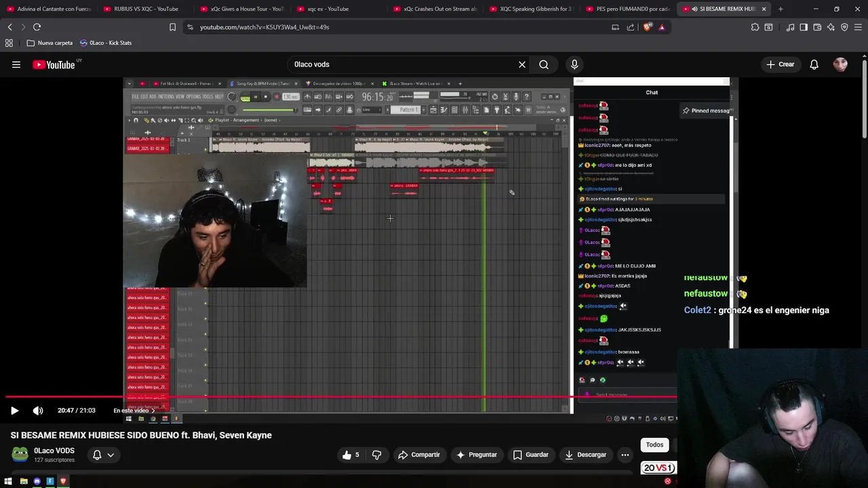Open the apps grid in bookmarks bar
Screen dimensions: 868x488
[9, 43]
